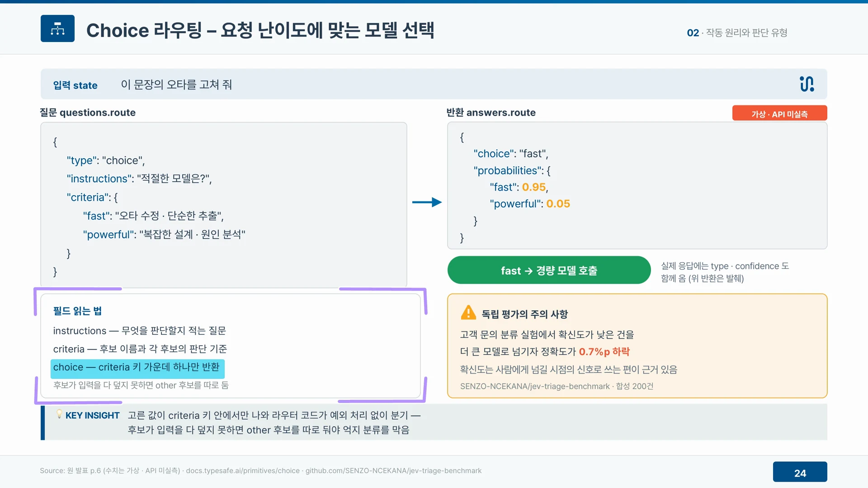
Task: Click the blue arrow between the code boxes
Action: 427,202
